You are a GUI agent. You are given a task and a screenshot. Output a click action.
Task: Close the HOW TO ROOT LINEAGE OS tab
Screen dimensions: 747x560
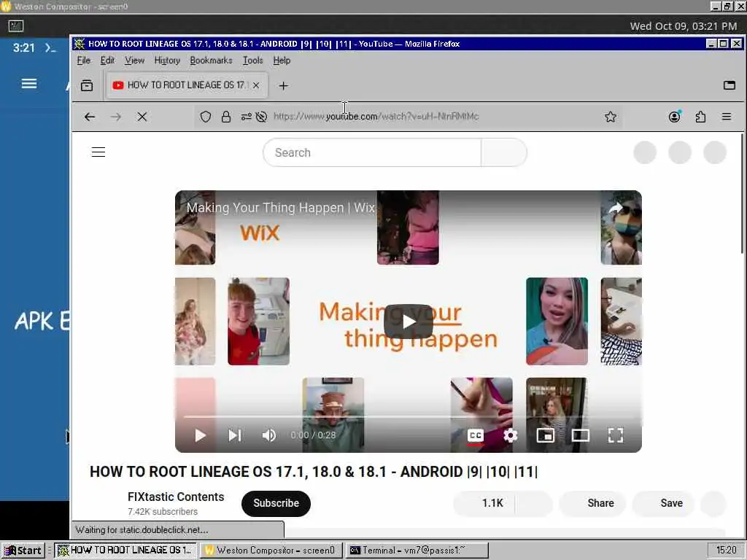point(256,85)
